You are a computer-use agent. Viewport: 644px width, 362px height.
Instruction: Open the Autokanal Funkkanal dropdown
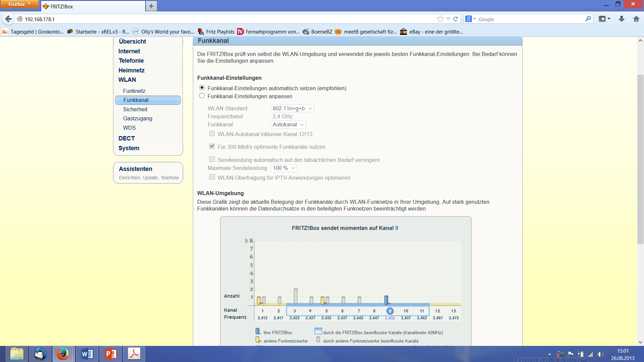[288, 125]
